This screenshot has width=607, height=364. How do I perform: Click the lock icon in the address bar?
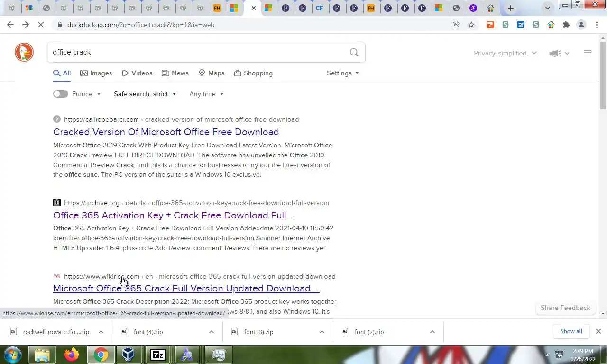click(59, 25)
